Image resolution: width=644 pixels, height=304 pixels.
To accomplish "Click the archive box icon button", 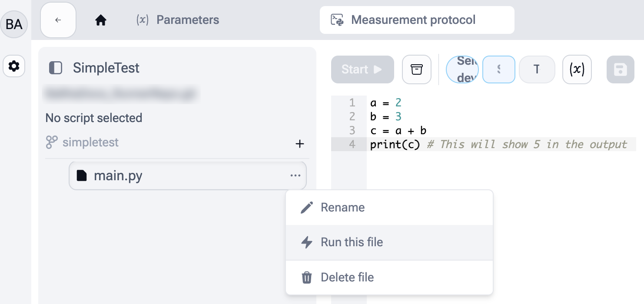I will (416, 69).
